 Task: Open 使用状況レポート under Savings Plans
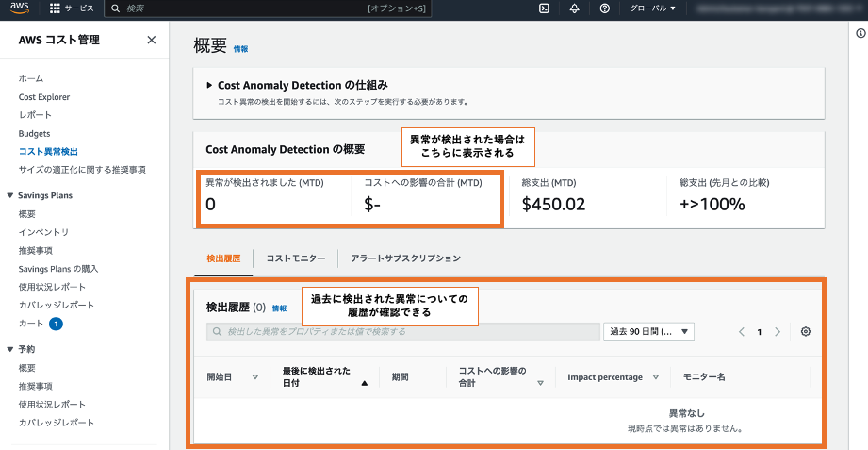point(52,287)
